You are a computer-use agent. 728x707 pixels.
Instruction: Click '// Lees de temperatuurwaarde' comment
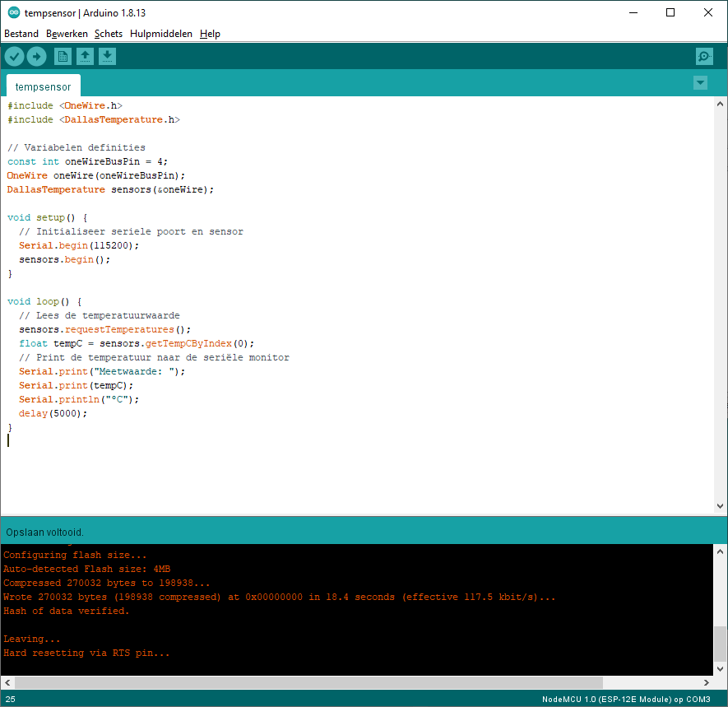click(100, 315)
